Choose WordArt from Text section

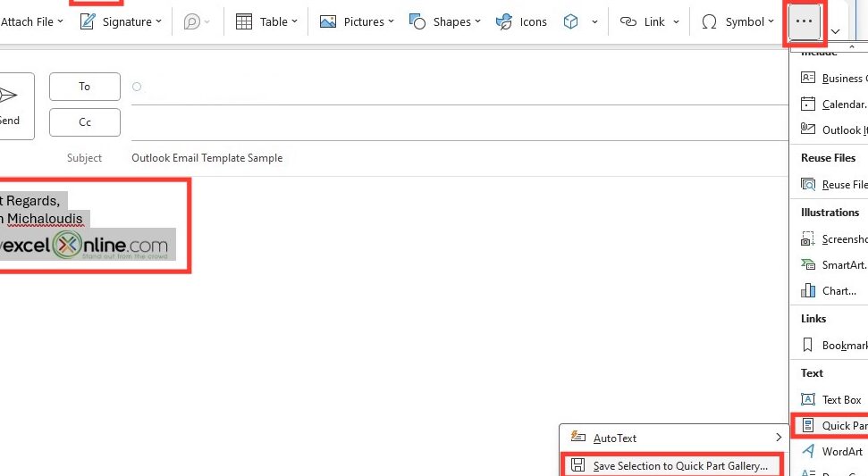[833, 452]
